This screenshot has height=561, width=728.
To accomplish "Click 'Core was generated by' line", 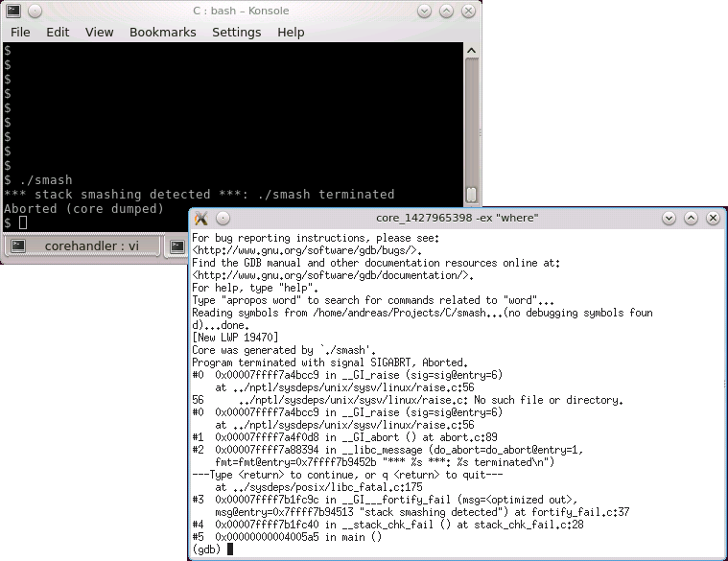I will 284,350.
